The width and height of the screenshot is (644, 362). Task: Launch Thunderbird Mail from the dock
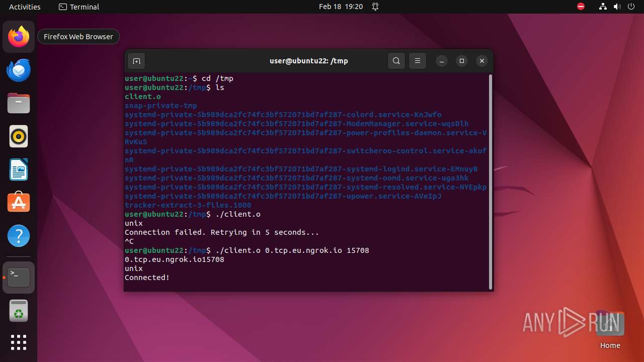coord(19,70)
